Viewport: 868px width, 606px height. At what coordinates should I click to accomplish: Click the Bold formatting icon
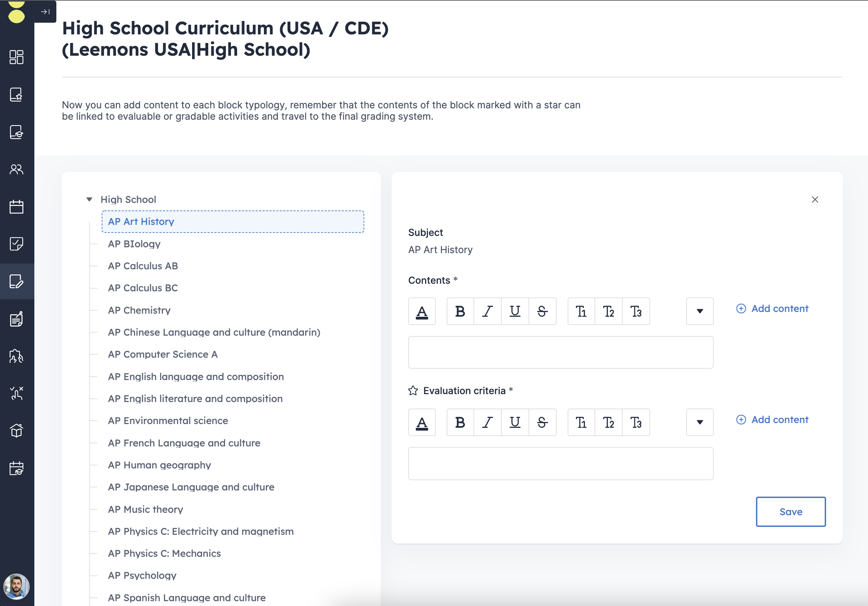tap(460, 311)
